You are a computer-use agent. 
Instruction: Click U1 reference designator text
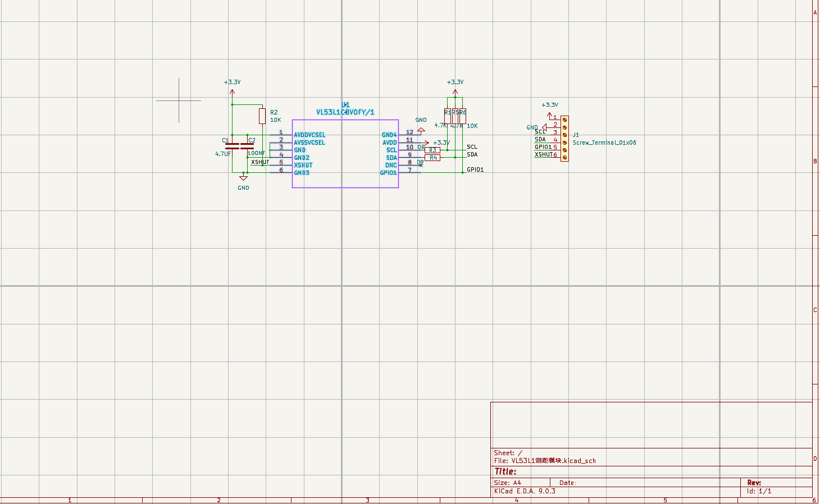pyautogui.click(x=345, y=105)
